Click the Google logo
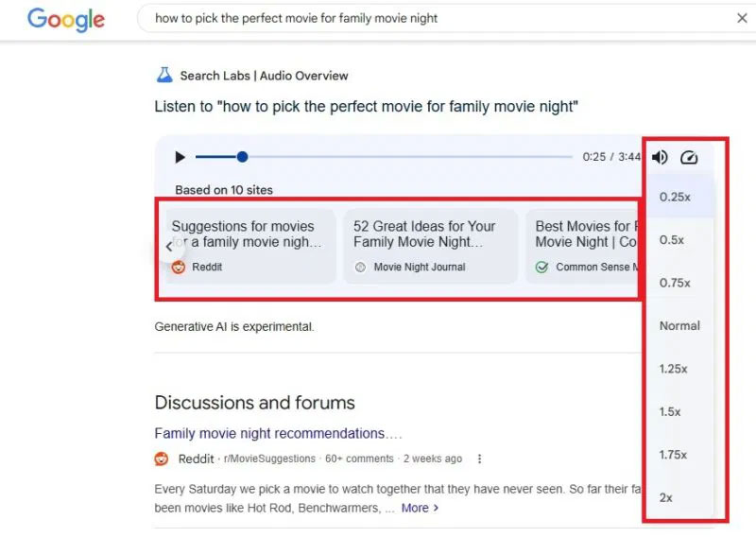 pyautogui.click(x=65, y=19)
